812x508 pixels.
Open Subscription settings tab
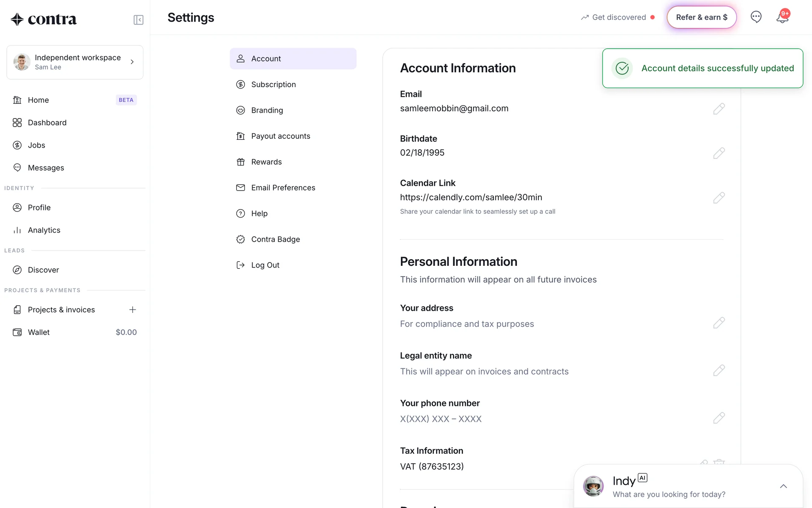(x=273, y=85)
